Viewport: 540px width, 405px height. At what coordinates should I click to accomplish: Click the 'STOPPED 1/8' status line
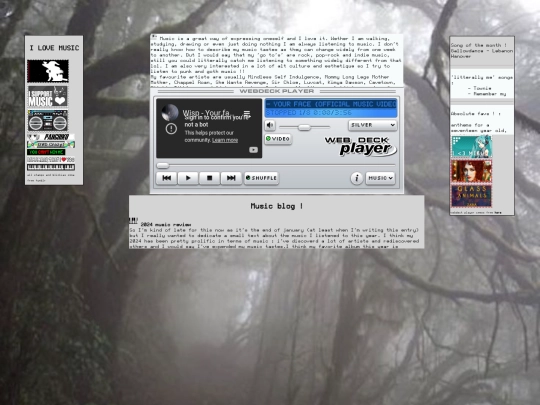click(x=309, y=113)
